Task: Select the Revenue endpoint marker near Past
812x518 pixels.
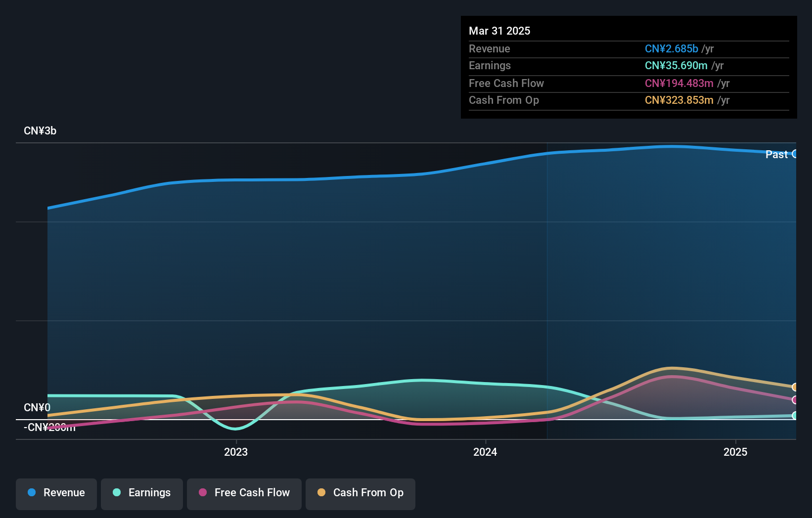Action: coord(795,154)
